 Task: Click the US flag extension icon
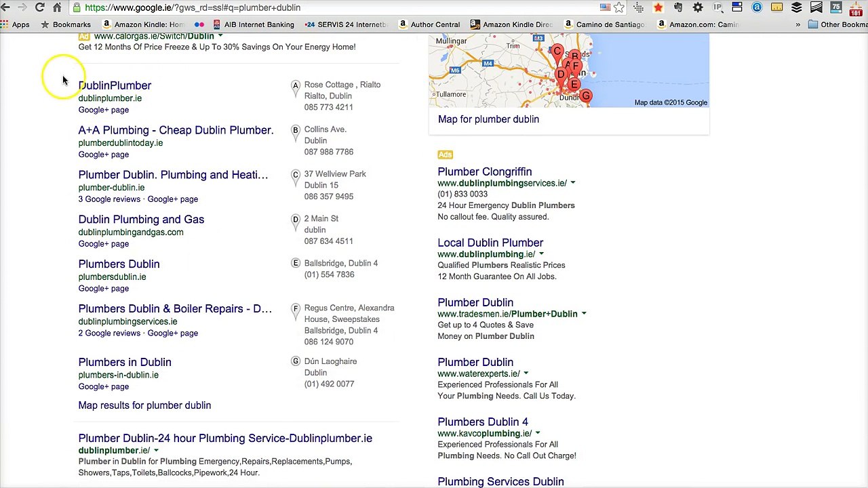point(605,7)
